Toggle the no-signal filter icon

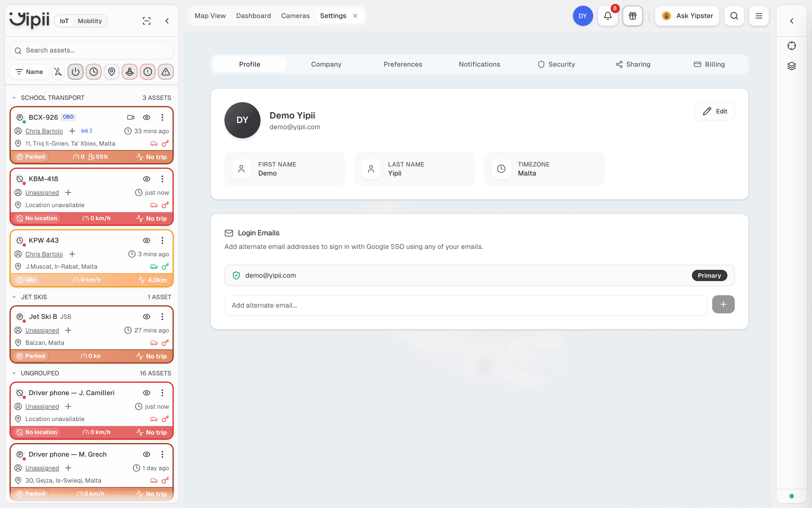[x=58, y=72]
